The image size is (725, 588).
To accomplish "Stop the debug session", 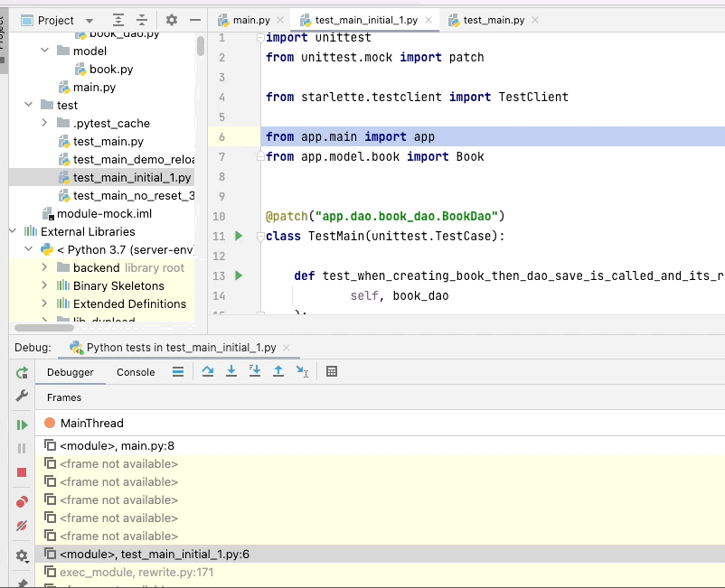I will 20,472.
